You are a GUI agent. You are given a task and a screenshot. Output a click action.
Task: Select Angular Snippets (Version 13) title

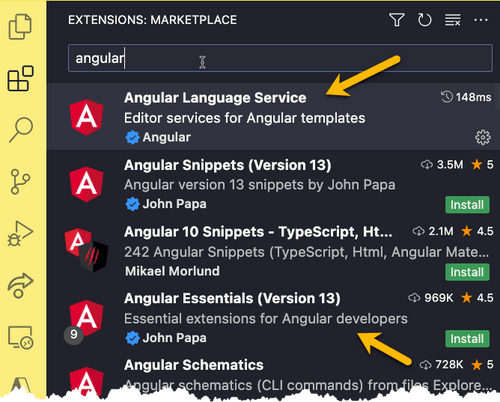click(x=228, y=165)
